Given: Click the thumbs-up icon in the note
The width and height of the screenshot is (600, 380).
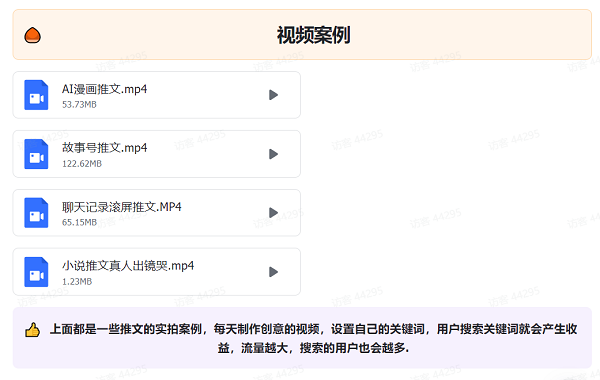Looking at the screenshot, I should pyautogui.click(x=33, y=329).
